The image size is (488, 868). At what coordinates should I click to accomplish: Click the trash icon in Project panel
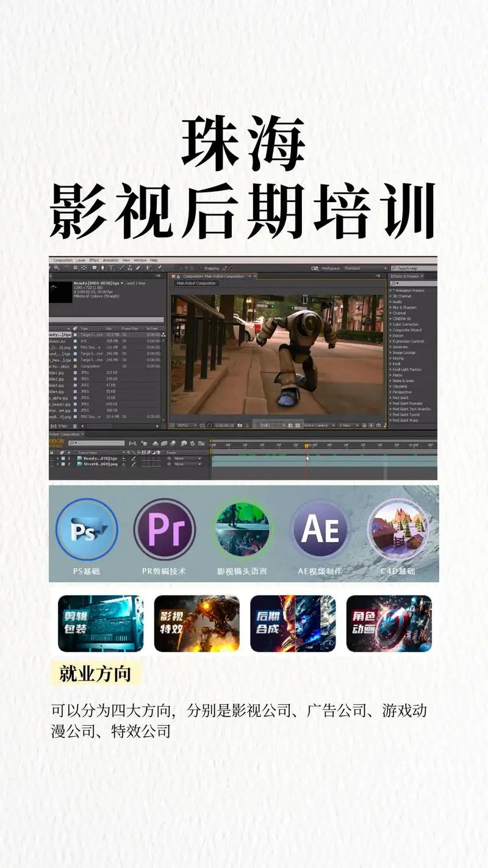[75, 426]
